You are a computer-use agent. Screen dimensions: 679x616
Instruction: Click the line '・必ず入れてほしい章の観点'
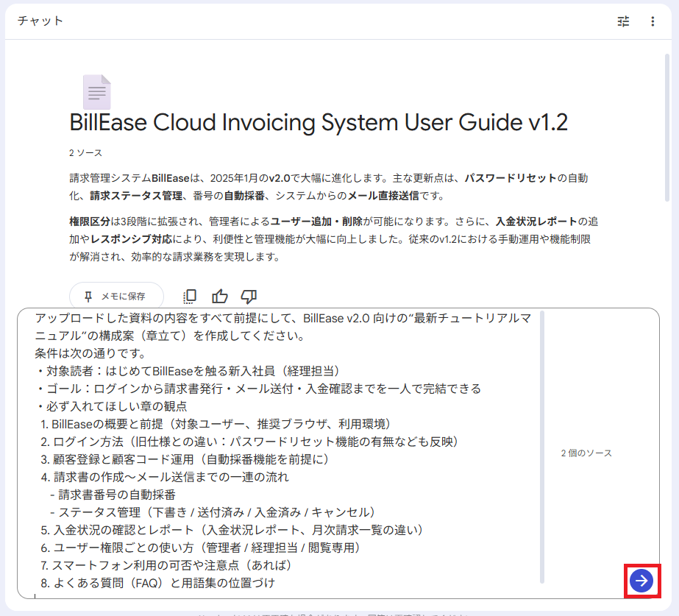[111, 406]
